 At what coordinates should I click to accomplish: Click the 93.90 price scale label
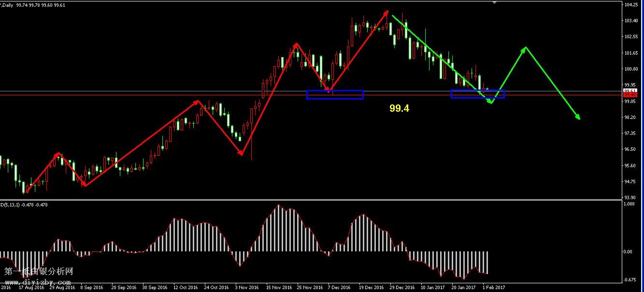pos(631,197)
